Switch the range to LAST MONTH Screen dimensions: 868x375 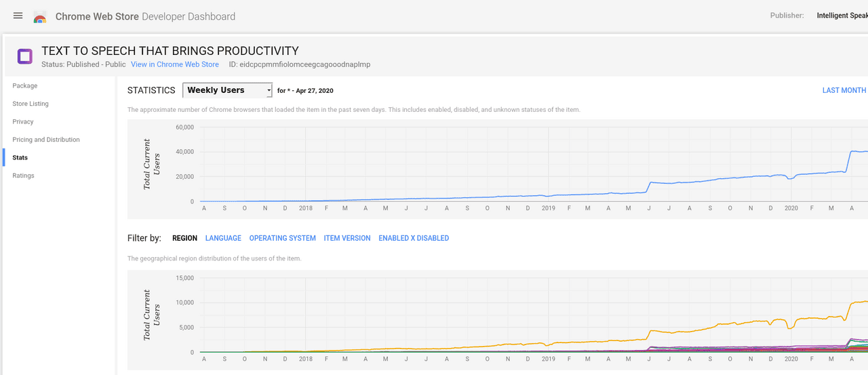point(844,90)
